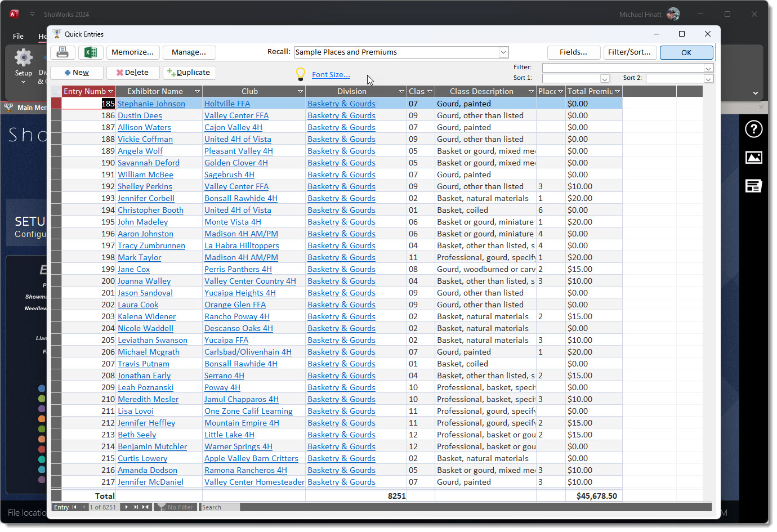Open the Sort 1 dropdown
The image size is (777, 532).
tap(605, 79)
